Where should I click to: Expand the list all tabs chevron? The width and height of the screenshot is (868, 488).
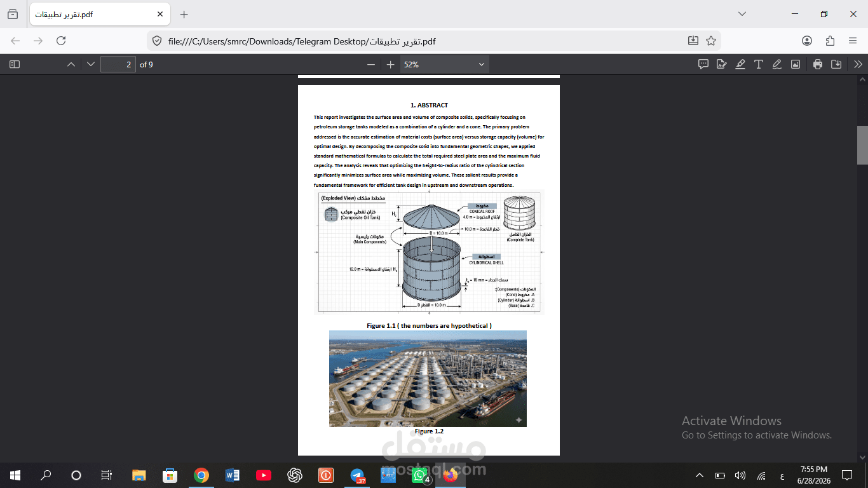click(x=742, y=14)
